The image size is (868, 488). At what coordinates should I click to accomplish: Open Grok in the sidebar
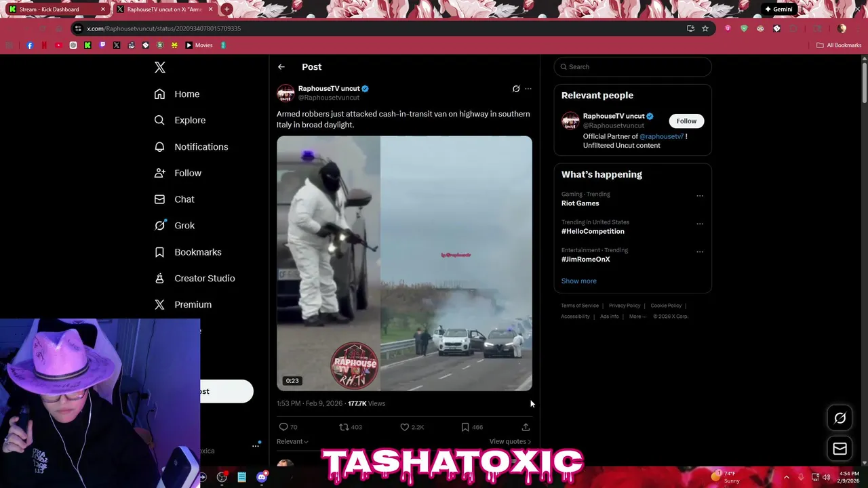click(x=174, y=226)
